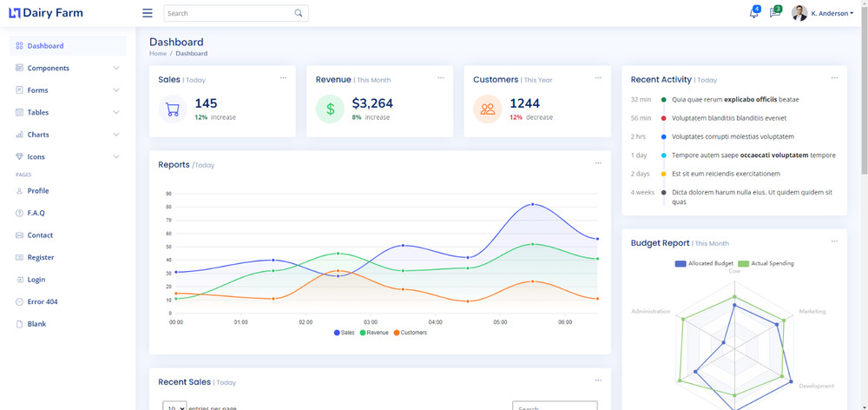
Task: Open K. Anderson profile dropdown
Action: pyautogui.click(x=823, y=13)
